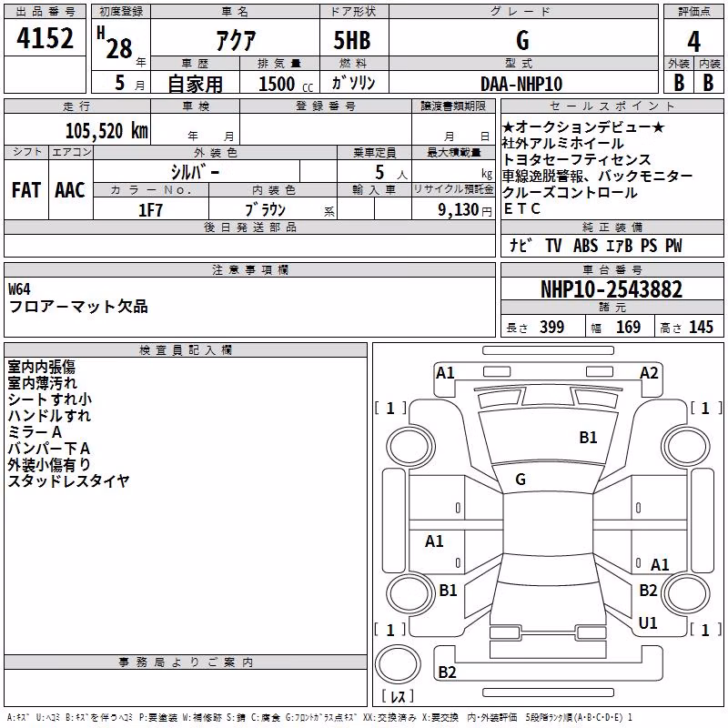Click U1 dent mark on diagram
This screenshot has height=728, width=728.
(x=648, y=622)
